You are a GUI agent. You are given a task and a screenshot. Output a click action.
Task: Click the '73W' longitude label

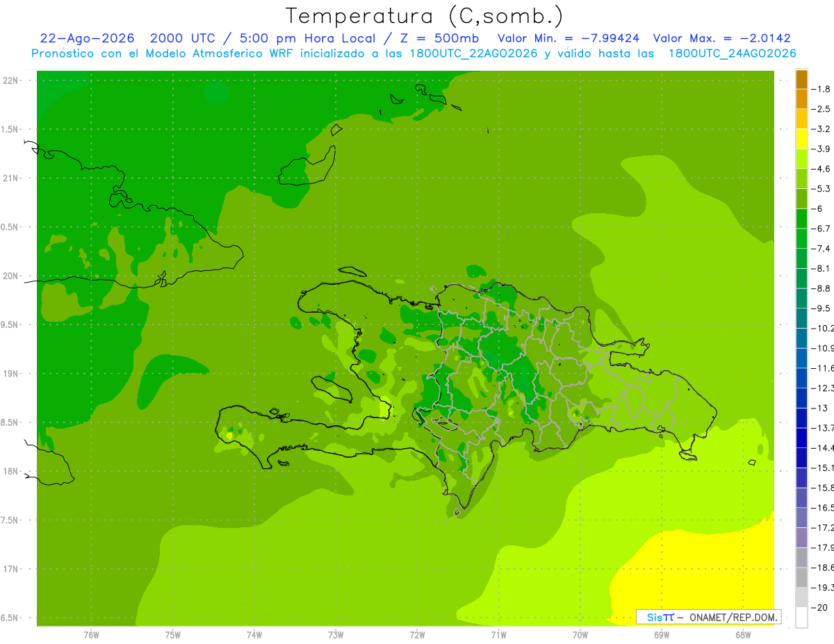coord(336,634)
